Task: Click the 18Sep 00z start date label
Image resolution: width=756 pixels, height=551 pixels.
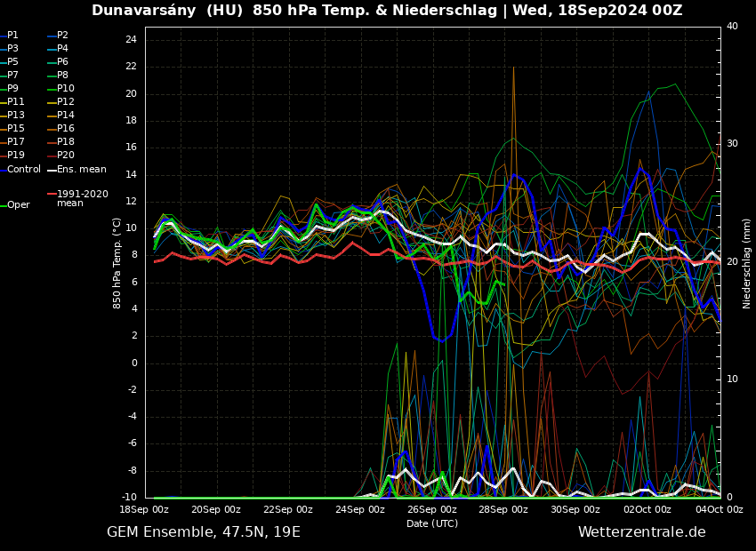Action: [144, 510]
